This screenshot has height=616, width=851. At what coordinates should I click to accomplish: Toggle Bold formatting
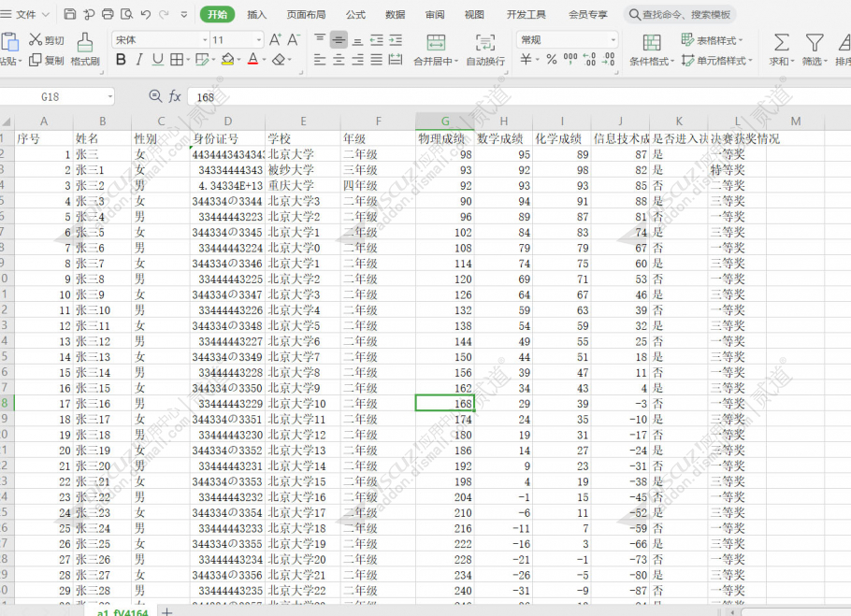tap(121, 60)
